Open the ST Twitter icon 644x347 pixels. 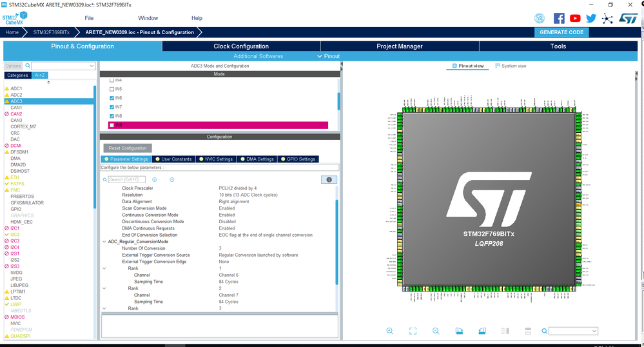click(x=591, y=18)
